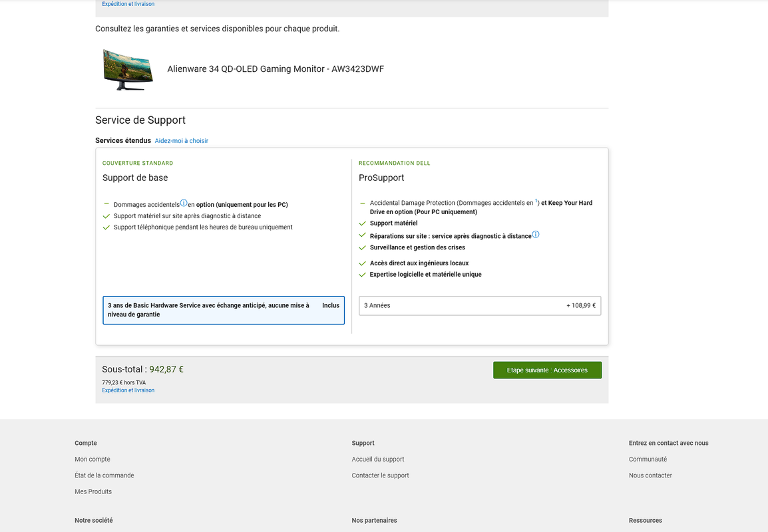
Task: Click info icon after 'diagnostic à distance' in ProSupport
Action: point(535,235)
